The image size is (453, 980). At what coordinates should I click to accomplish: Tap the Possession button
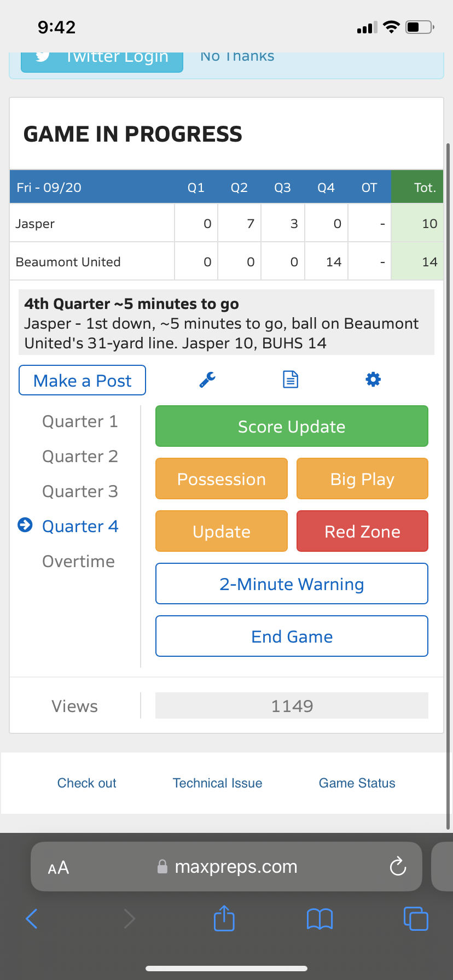click(x=222, y=479)
